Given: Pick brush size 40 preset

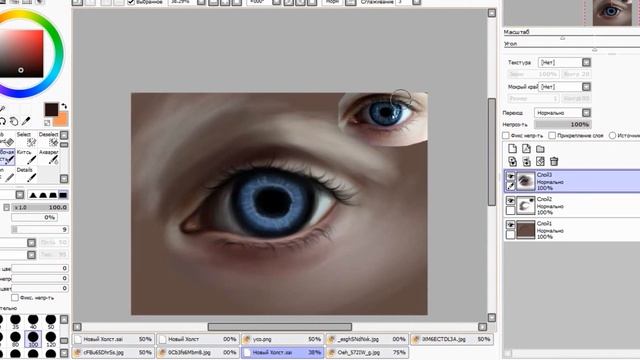Looking at the screenshot, I should click(x=33, y=322).
